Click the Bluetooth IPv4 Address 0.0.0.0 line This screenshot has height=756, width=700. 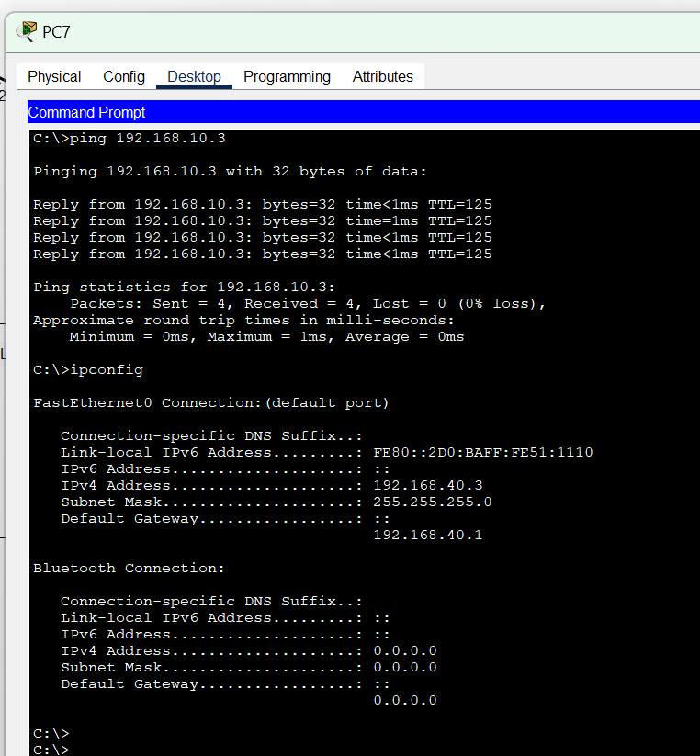[x=249, y=651]
